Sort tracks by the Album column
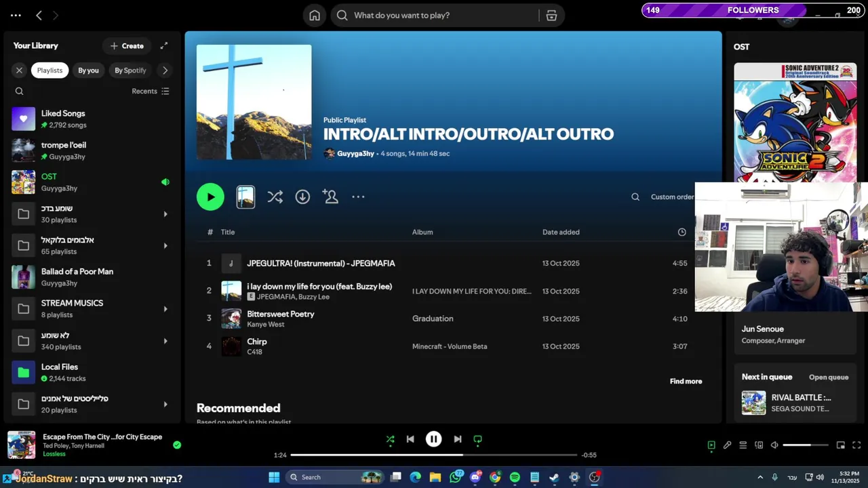Screen dimensions: 868x488 [x=422, y=232]
